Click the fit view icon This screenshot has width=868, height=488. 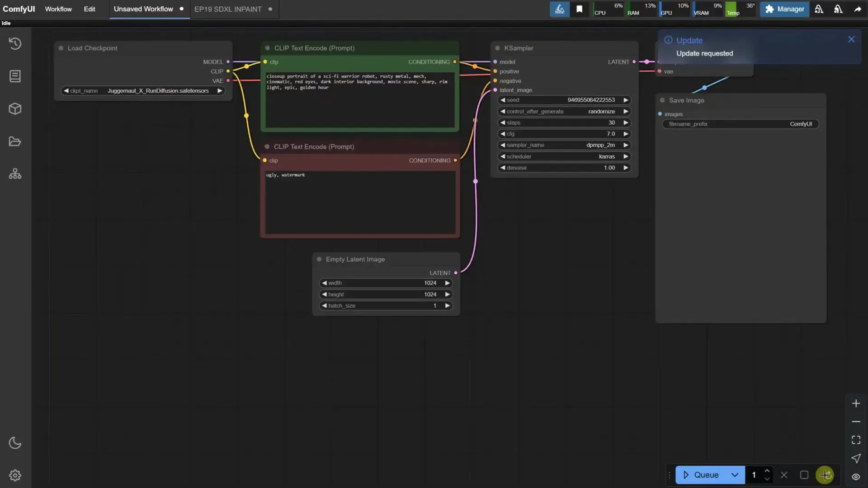click(856, 440)
